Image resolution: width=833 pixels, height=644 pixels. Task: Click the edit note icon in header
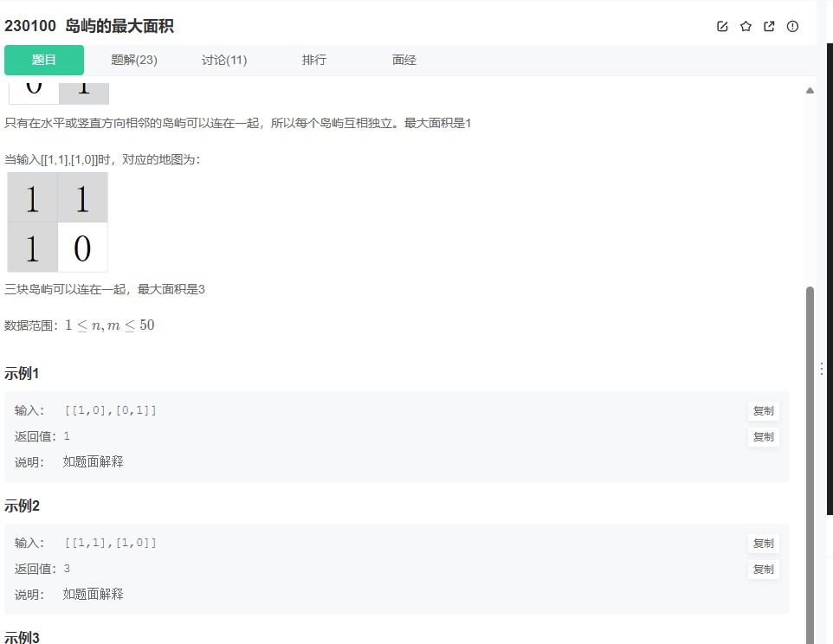point(722,26)
